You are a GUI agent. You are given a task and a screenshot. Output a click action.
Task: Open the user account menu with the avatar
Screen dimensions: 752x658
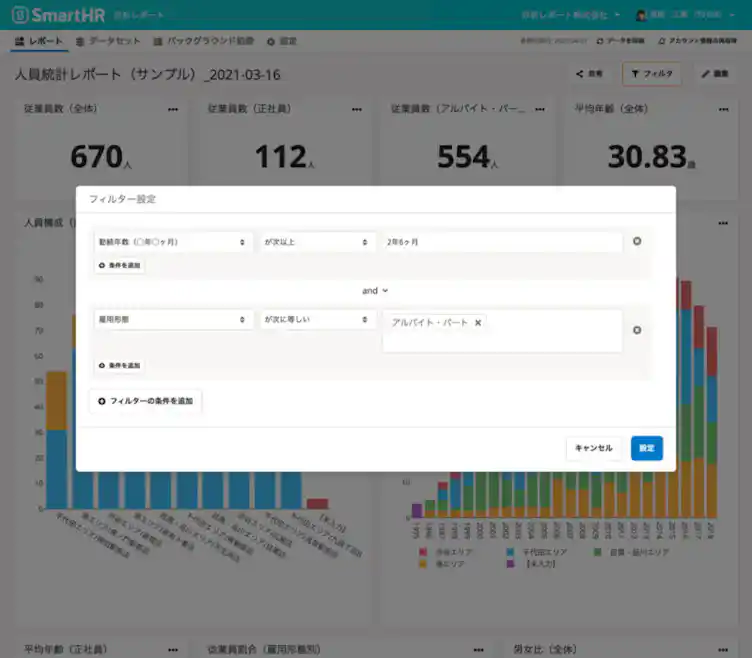[x=685, y=15]
